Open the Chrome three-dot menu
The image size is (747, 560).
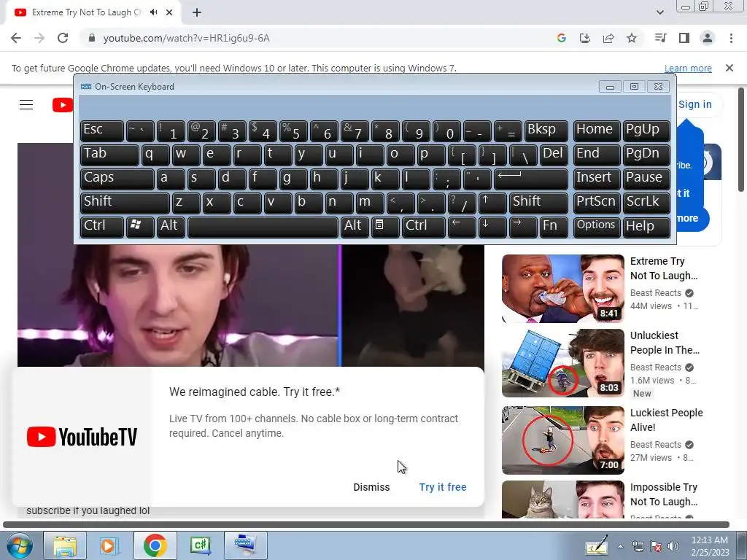(x=731, y=38)
